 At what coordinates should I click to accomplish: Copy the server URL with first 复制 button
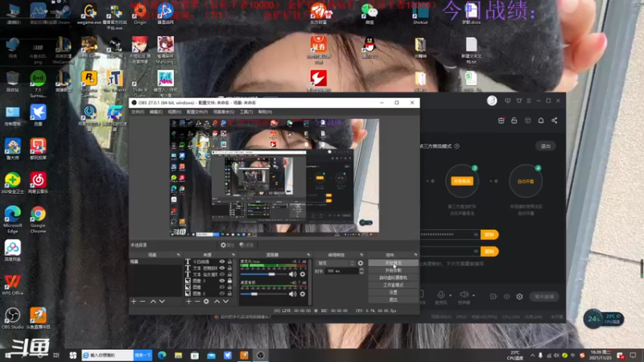[x=489, y=234]
